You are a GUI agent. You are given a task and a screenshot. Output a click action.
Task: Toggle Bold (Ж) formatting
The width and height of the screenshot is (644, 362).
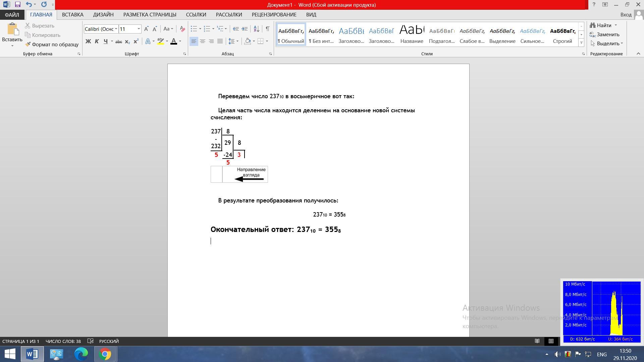[88, 41]
